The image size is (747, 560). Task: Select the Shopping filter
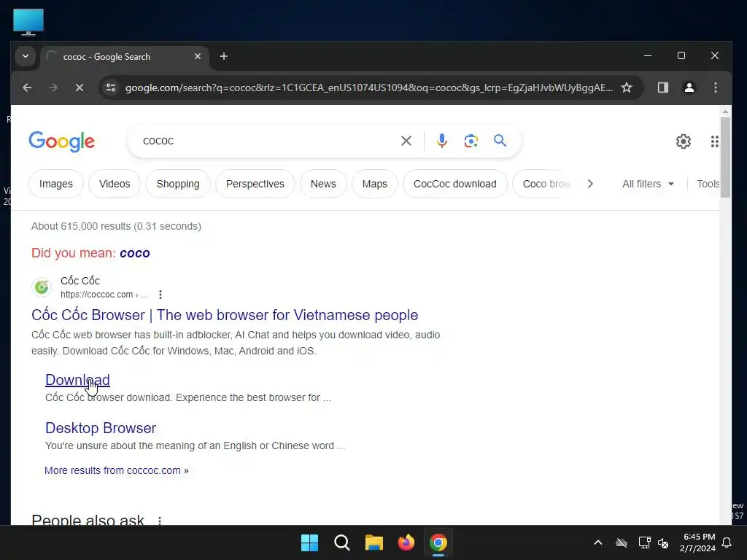178,184
